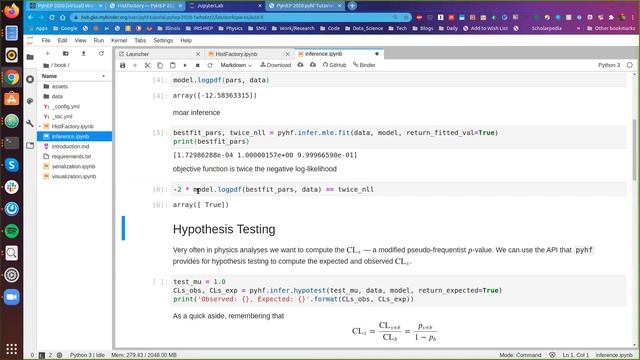The height and width of the screenshot is (360, 640).
Task: Open the command palette sidebar icon
Action: pos(30,101)
